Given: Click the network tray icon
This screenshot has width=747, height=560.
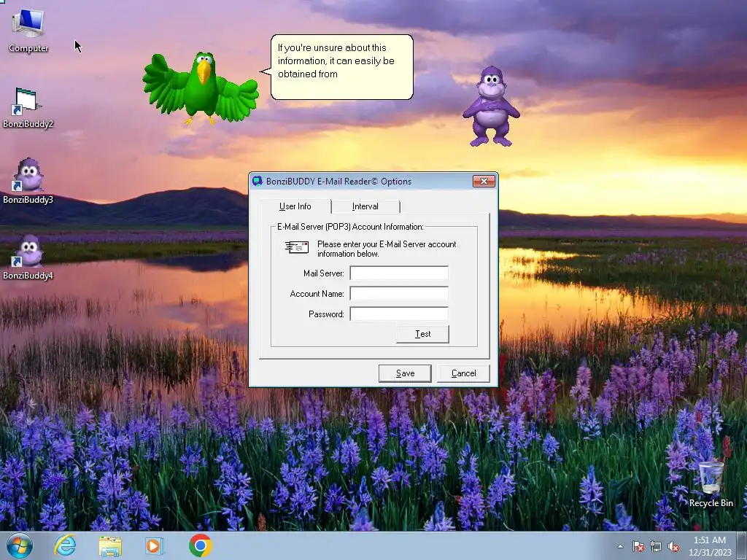Looking at the screenshot, I should (x=656, y=546).
